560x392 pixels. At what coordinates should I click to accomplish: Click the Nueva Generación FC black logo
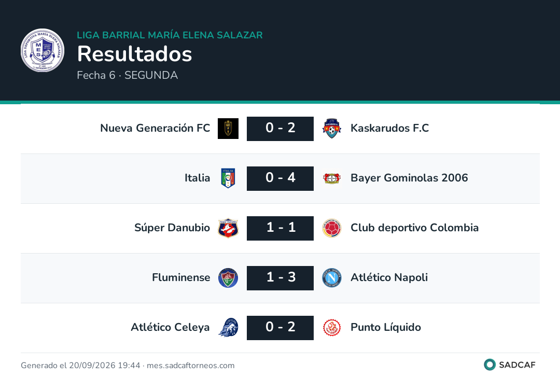point(228,129)
